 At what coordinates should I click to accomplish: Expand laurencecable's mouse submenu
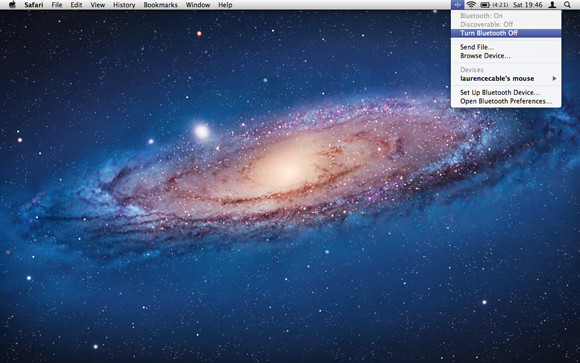(x=506, y=78)
